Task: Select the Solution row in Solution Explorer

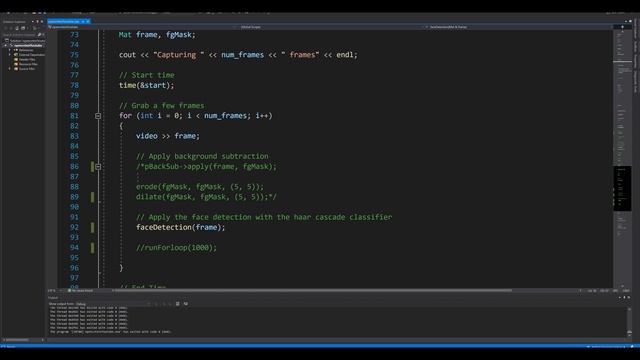Action: (24, 41)
